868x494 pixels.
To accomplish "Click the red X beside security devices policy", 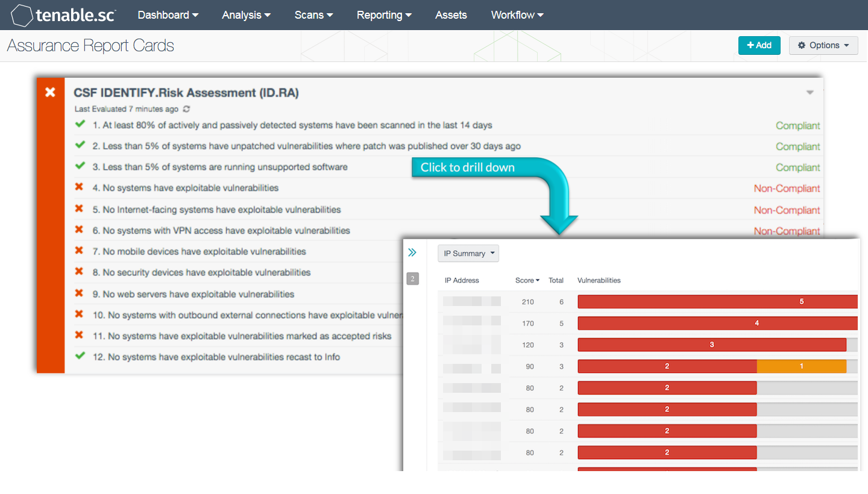I will pos(79,272).
